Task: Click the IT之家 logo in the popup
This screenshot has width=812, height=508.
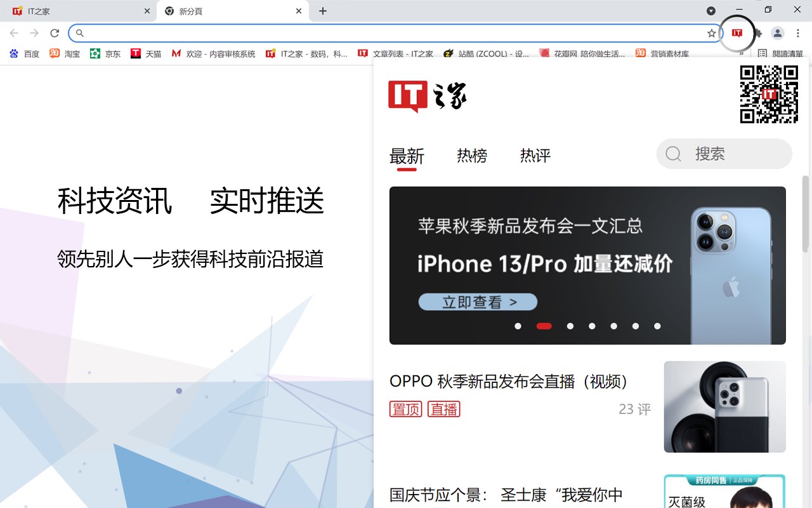Action: 428,97
